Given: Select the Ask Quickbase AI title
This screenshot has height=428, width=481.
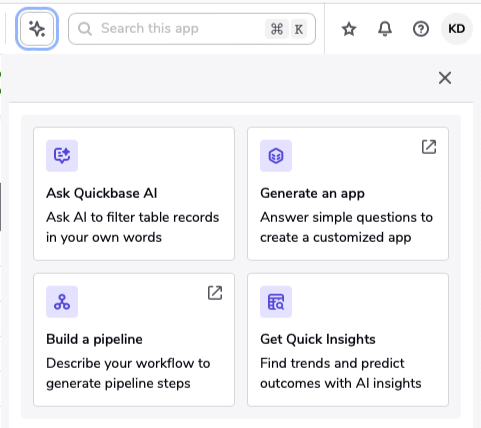Looking at the screenshot, I should click(102, 193).
